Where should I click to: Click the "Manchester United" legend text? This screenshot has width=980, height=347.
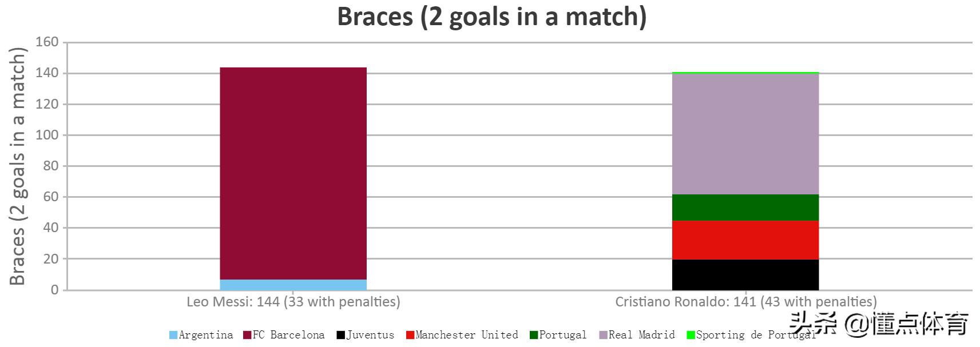[466, 335]
